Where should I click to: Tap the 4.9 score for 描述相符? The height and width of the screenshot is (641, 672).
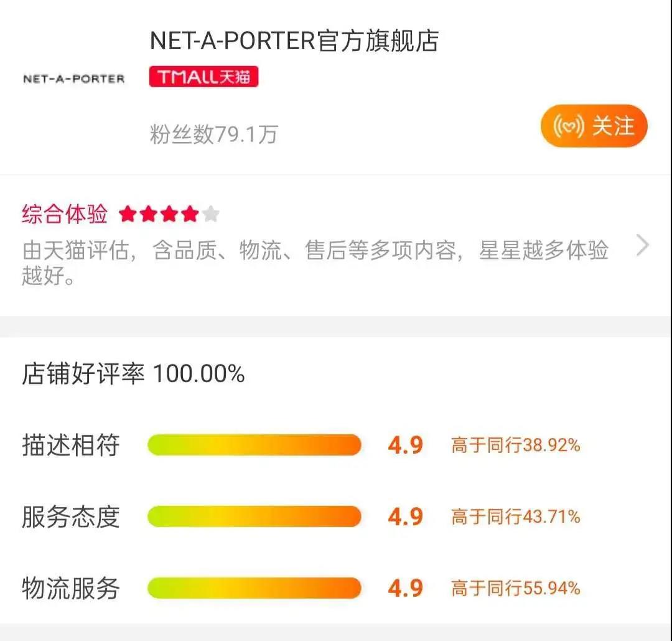(x=406, y=445)
